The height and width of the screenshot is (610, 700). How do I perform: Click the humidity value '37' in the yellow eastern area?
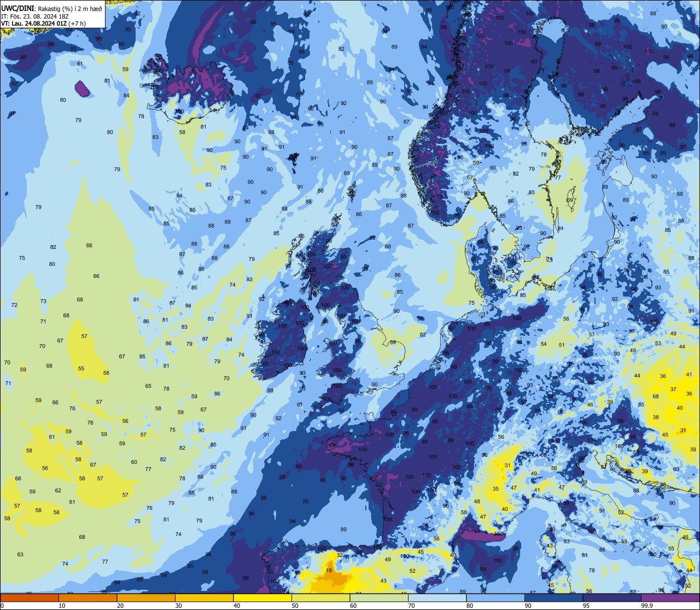click(673, 390)
